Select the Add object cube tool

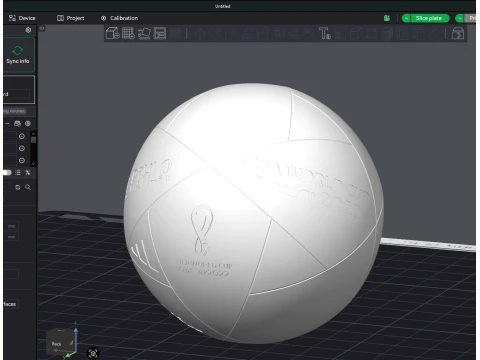point(113,33)
